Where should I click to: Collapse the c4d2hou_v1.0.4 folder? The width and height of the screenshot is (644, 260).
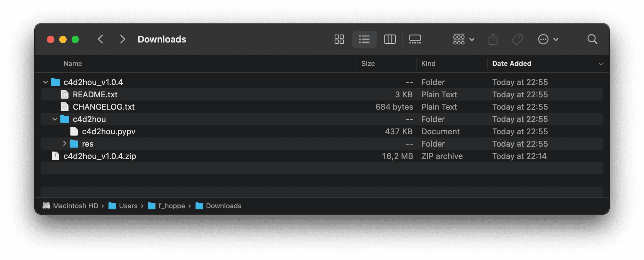(x=45, y=82)
